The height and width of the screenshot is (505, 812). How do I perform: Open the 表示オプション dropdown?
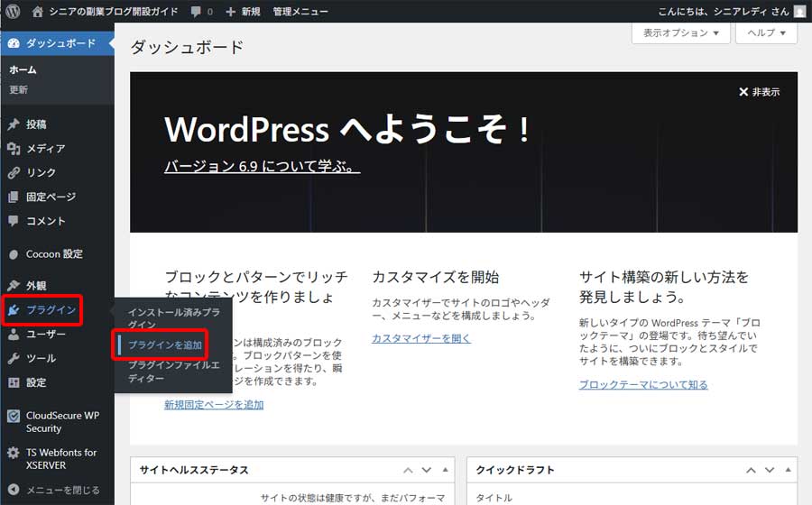pyautogui.click(x=680, y=33)
